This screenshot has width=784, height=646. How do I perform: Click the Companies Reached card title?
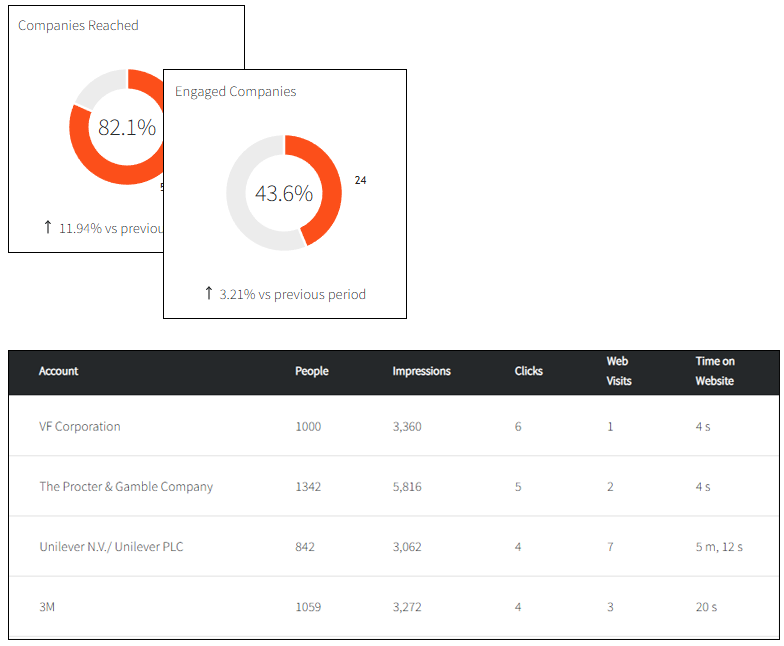[x=78, y=26]
